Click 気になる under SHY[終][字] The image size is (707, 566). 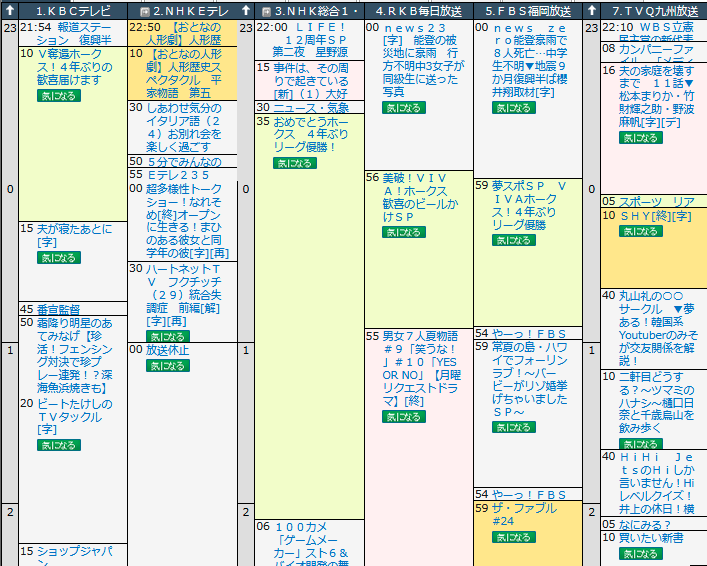(x=641, y=231)
